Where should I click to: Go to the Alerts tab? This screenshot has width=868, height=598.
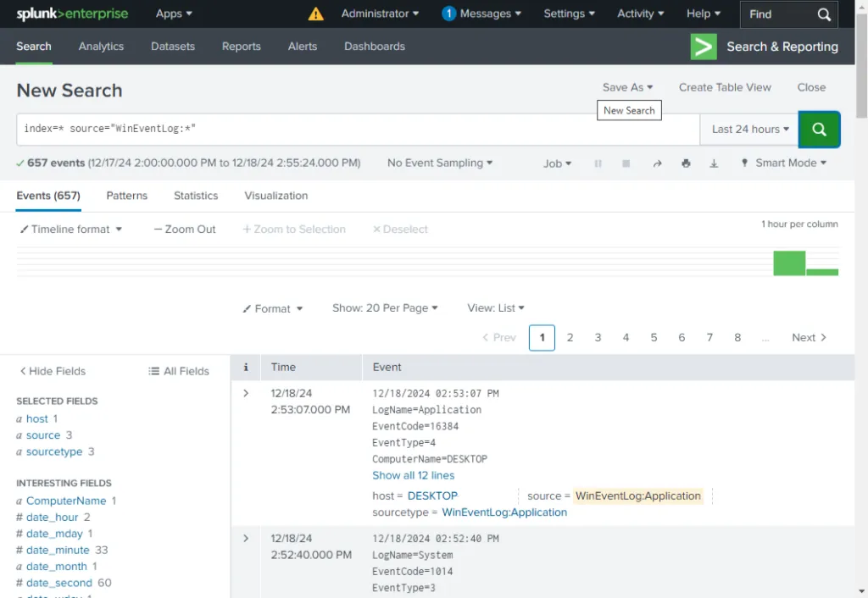[303, 47]
